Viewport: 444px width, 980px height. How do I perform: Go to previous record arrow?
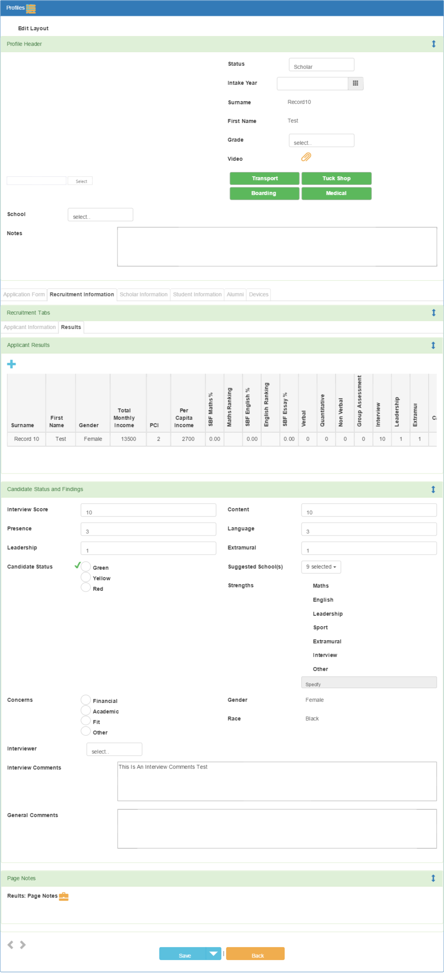click(11, 945)
